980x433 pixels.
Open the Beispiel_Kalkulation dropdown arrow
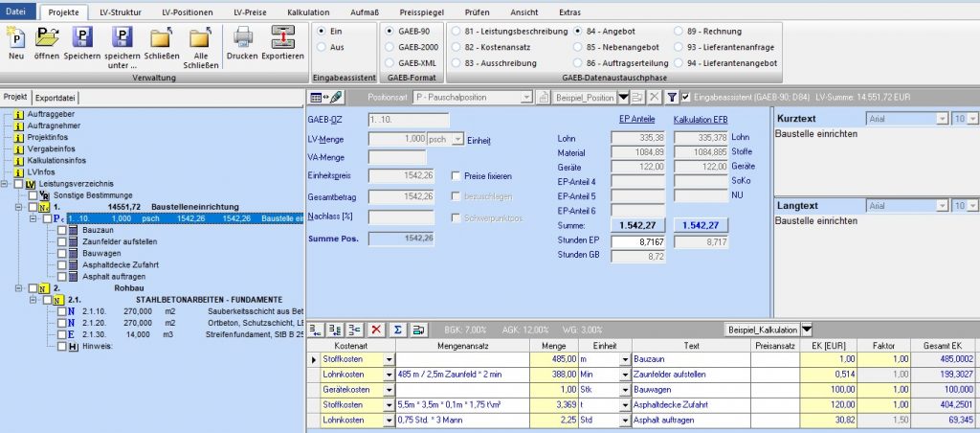[x=807, y=330]
